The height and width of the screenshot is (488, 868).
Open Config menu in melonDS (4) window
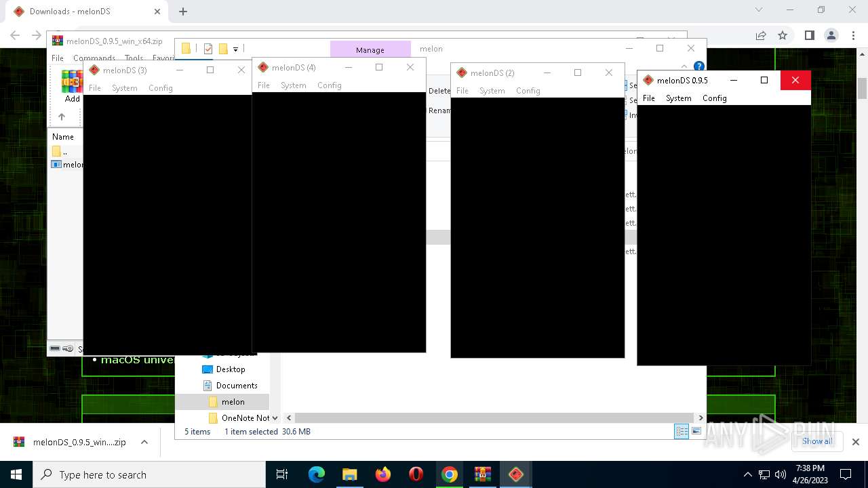pyautogui.click(x=329, y=85)
